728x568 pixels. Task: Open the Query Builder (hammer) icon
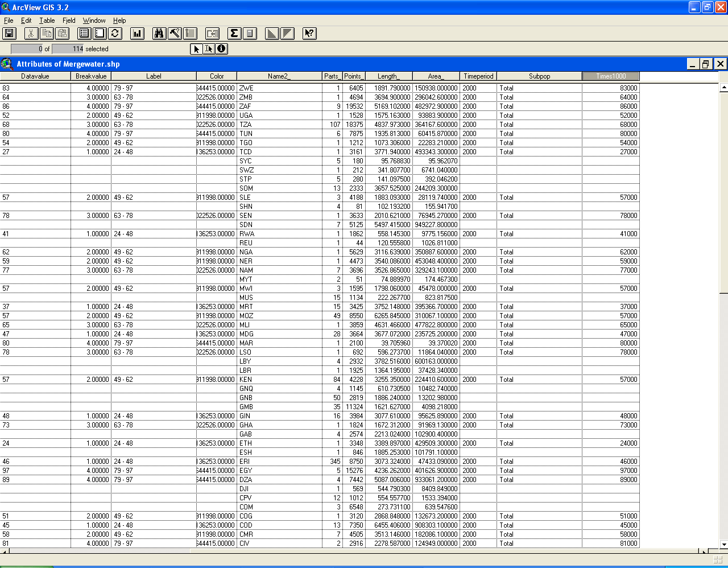174,34
